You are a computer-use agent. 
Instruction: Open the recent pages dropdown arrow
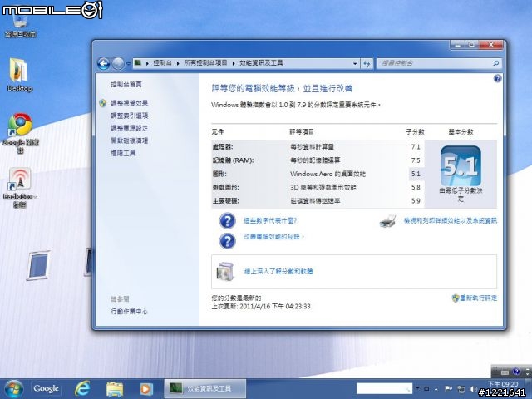(128, 63)
